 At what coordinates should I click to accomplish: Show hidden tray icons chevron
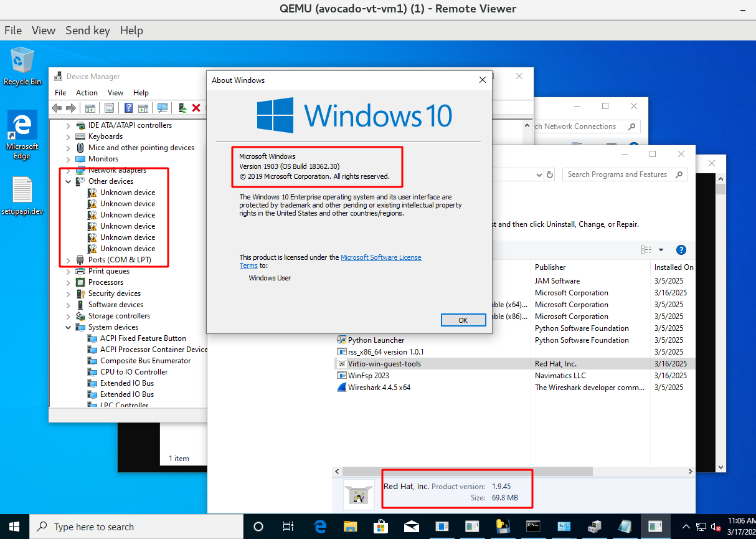687,527
